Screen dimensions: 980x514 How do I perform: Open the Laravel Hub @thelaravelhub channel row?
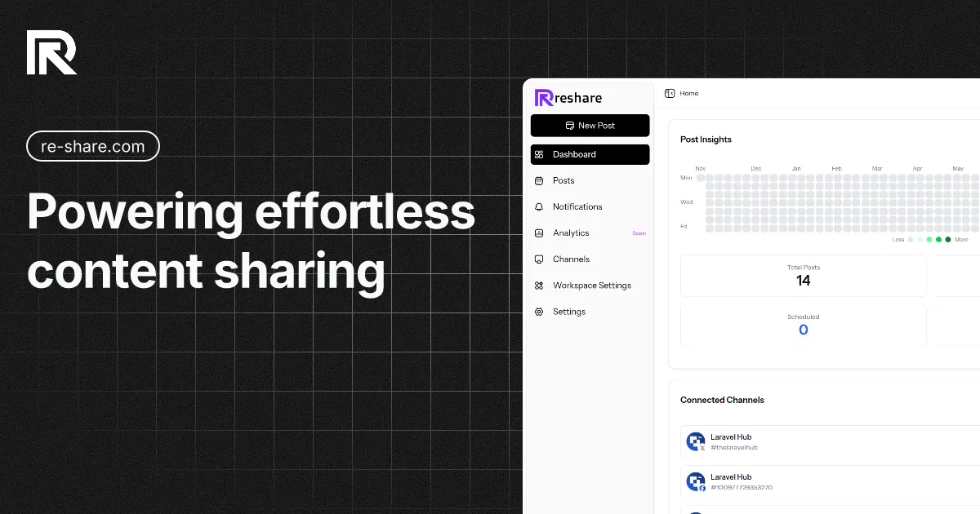[x=830, y=442]
